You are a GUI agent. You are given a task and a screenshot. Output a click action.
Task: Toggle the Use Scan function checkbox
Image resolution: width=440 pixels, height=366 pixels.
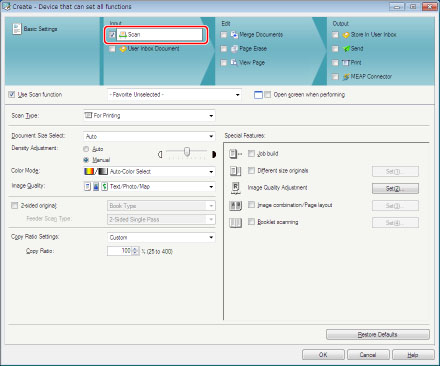pos(12,95)
